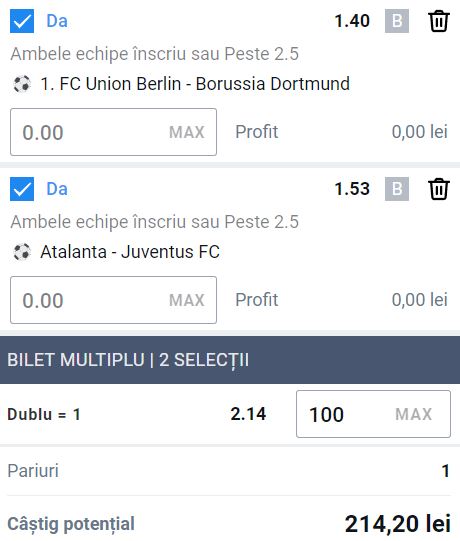
Task: Click the Dublu = 1 bet type label
Action: pos(44,414)
